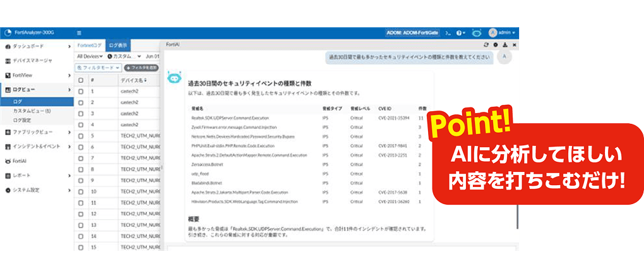This screenshot has width=644, height=278.
Task: Click the レポート sidebar icon
Action: click(x=8, y=176)
